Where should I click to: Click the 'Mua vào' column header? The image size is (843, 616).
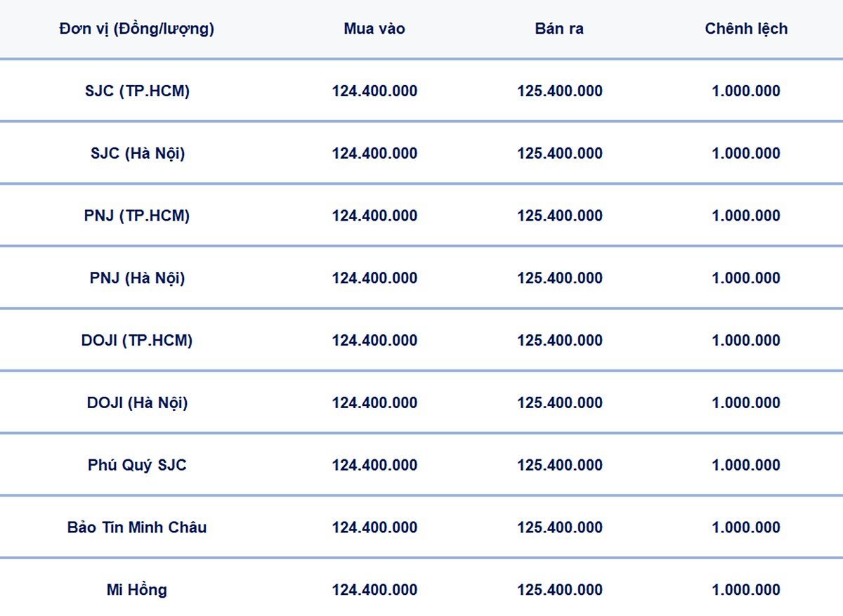pyautogui.click(x=374, y=29)
